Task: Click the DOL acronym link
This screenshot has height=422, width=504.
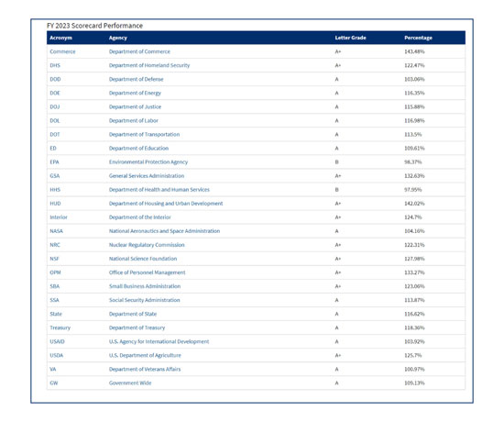Action: click(x=55, y=121)
